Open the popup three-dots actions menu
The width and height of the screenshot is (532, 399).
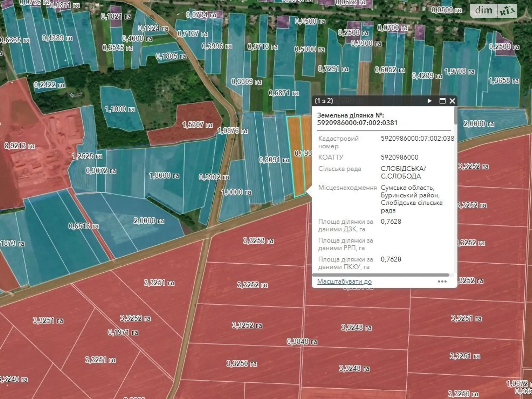point(442,281)
